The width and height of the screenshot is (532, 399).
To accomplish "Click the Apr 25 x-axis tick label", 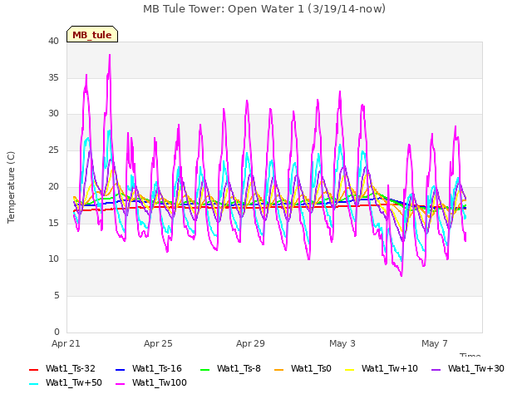I will pyautogui.click(x=158, y=343).
